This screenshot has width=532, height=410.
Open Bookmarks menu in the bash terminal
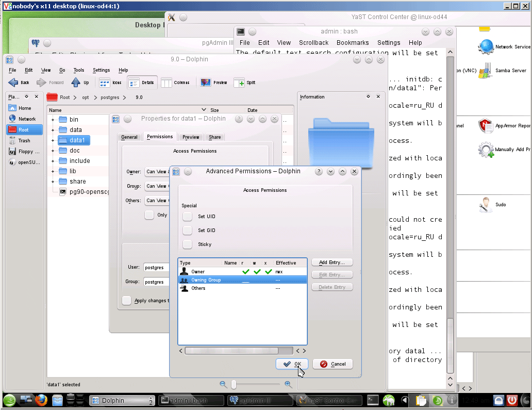click(x=353, y=43)
